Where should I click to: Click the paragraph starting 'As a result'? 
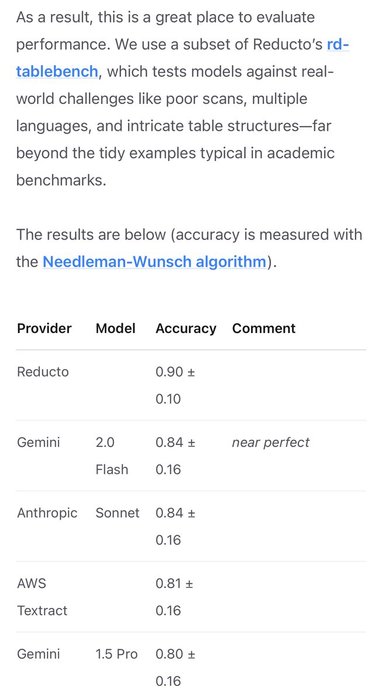(x=183, y=99)
